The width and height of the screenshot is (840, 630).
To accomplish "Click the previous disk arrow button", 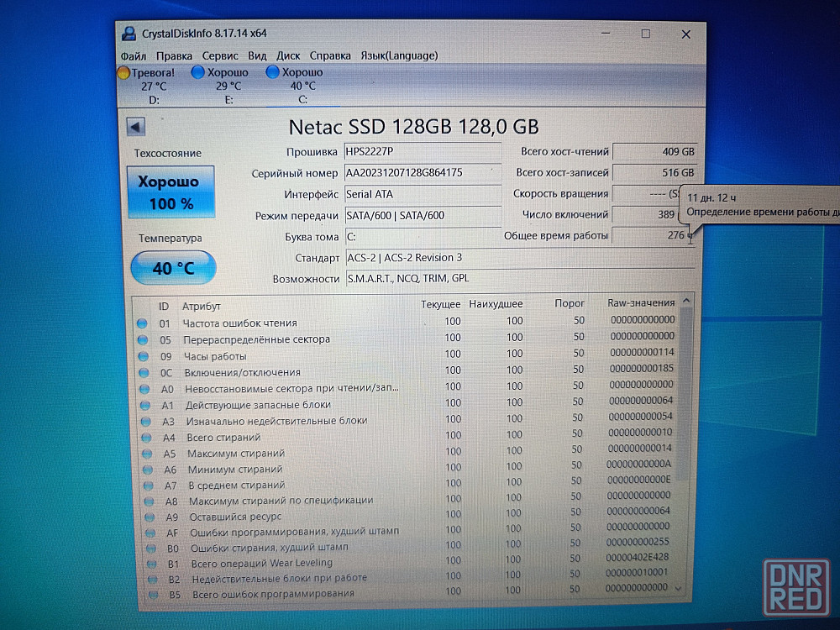I will pyautogui.click(x=136, y=127).
